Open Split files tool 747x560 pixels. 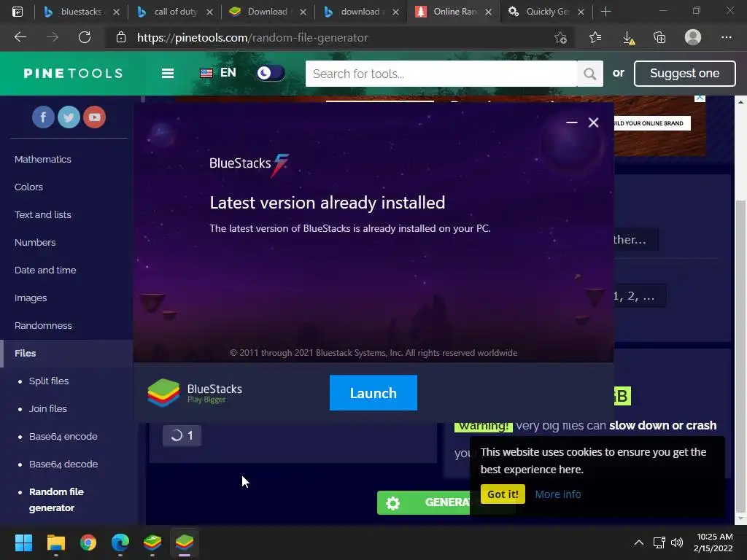[x=49, y=381]
